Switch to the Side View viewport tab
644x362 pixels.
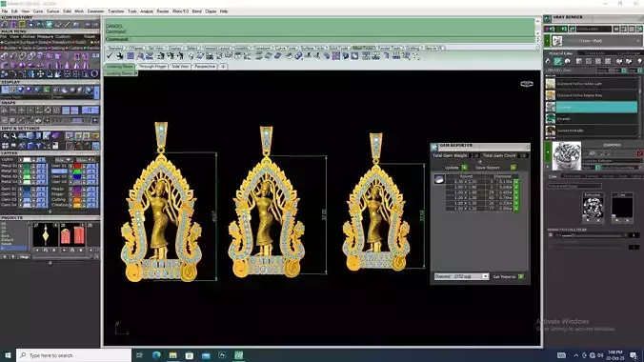click(x=180, y=66)
